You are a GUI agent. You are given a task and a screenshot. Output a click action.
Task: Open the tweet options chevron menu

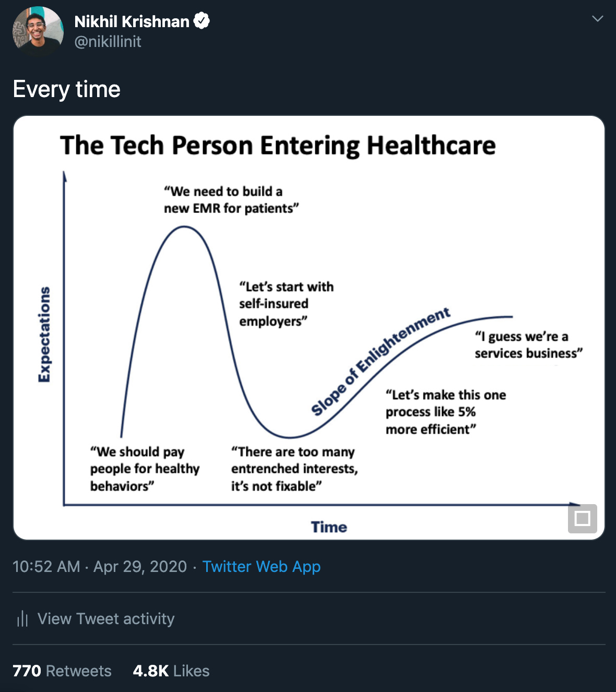pyautogui.click(x=597, y=19)
